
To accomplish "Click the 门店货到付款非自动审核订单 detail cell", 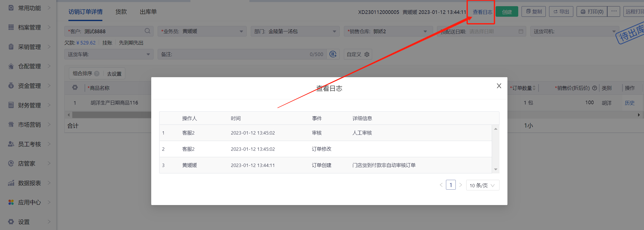I will 384,165.
